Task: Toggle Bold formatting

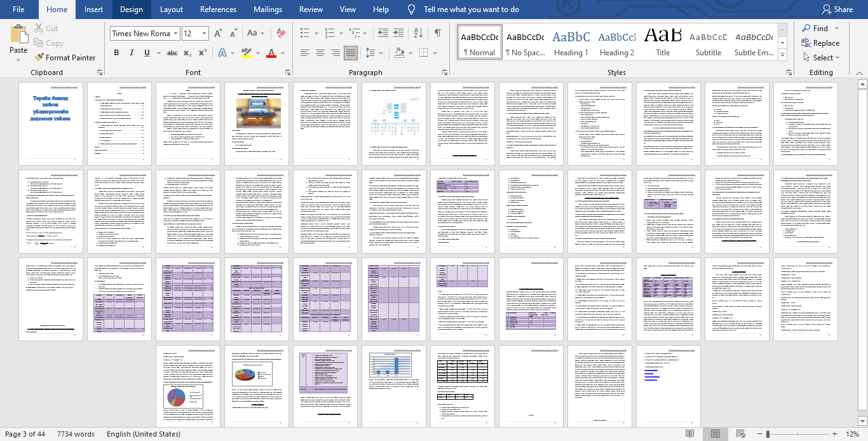Action: (116, 53)
